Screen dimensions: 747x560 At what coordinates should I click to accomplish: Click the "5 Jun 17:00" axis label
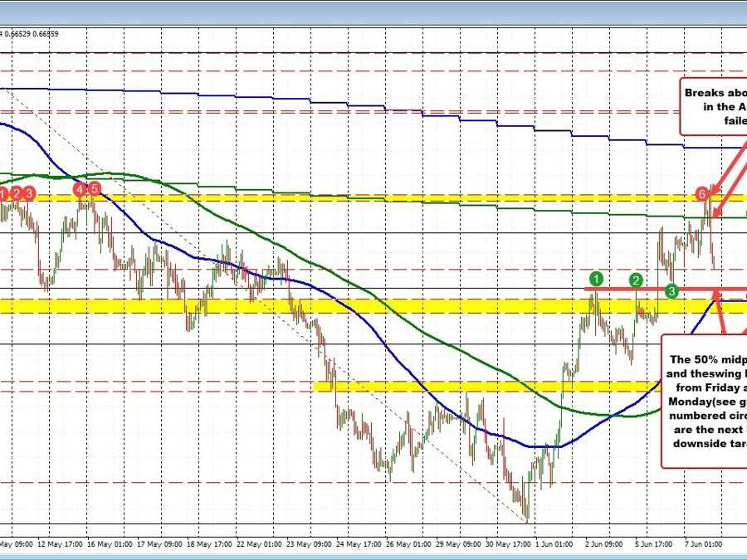(x=654, y=543)
